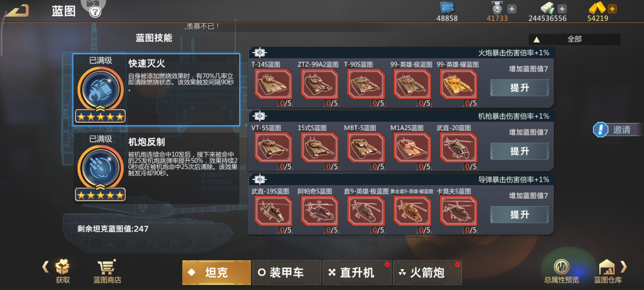Expand the 全部 filter dropdown

[x=574, y=39]
